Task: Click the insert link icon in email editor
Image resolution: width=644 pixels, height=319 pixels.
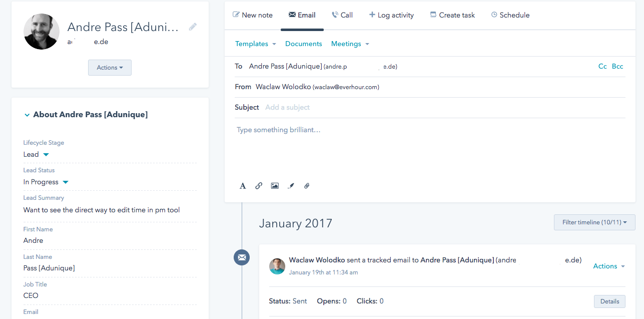Action: coord(259,186)
